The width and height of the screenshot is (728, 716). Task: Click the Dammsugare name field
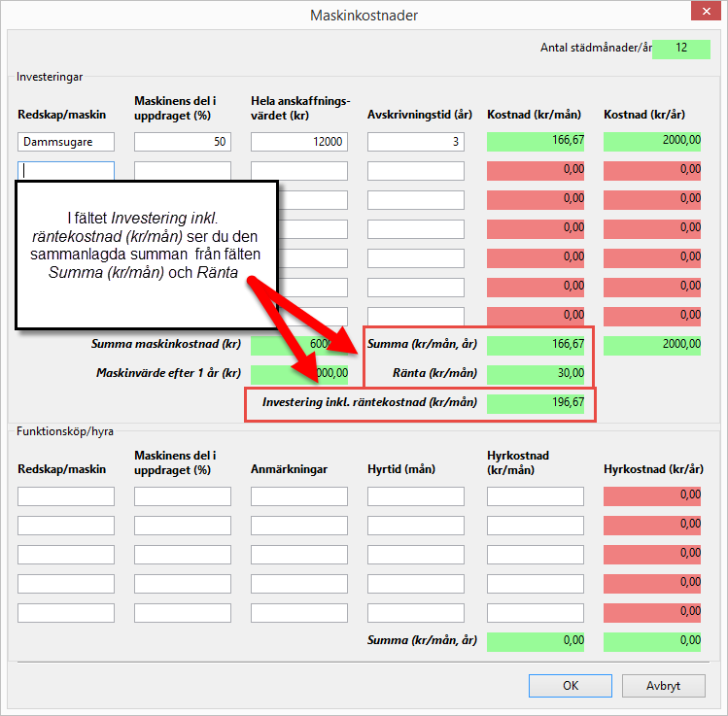[66, 142]
